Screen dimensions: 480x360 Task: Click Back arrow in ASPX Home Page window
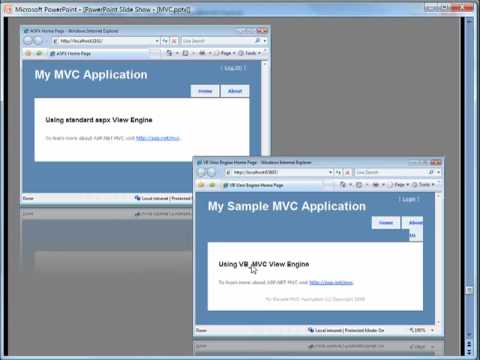click(28, 41)
